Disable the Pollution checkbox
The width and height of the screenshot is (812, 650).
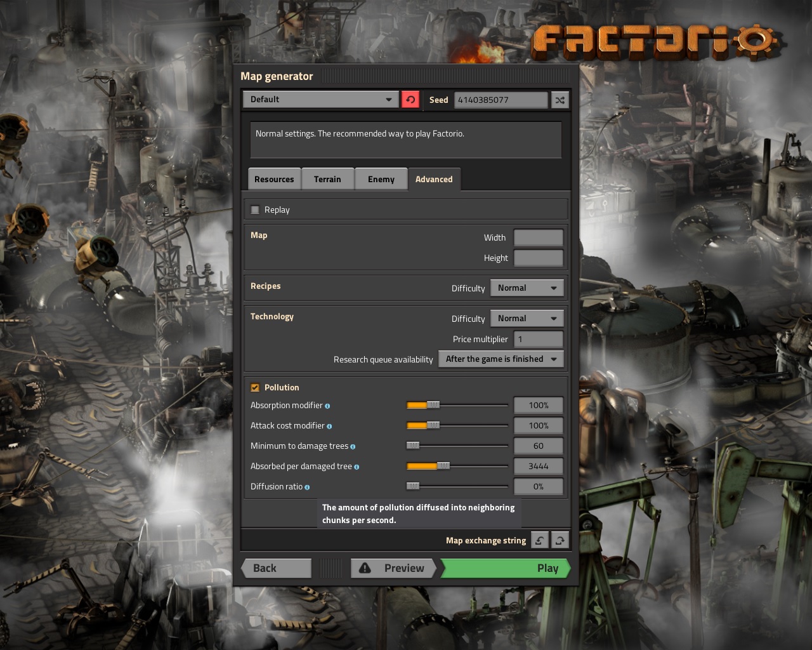click(x=255, y=387)
